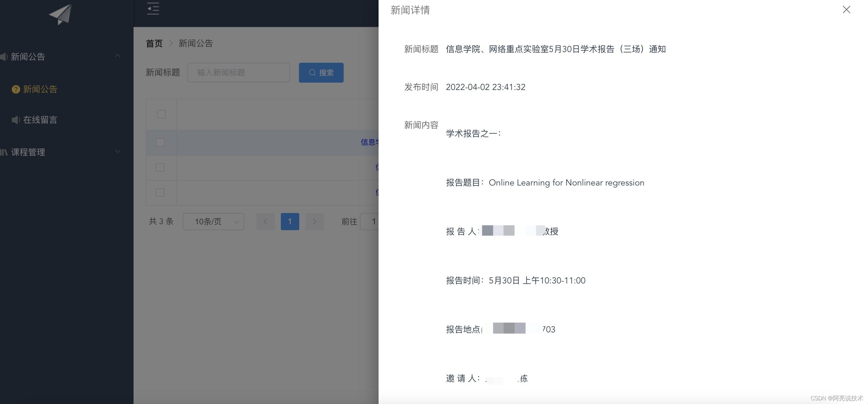Click speaker icon beside 在线留言
The image size is (868, 404).
16,120
